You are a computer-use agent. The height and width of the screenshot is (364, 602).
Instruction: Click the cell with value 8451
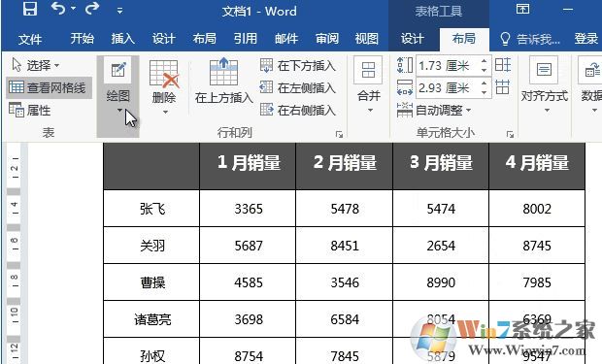click(x=345, y=246)
